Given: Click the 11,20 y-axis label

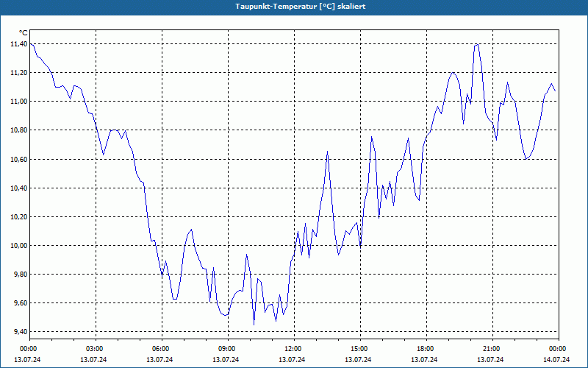Looking at the screenshot, I should click(18, 72).
